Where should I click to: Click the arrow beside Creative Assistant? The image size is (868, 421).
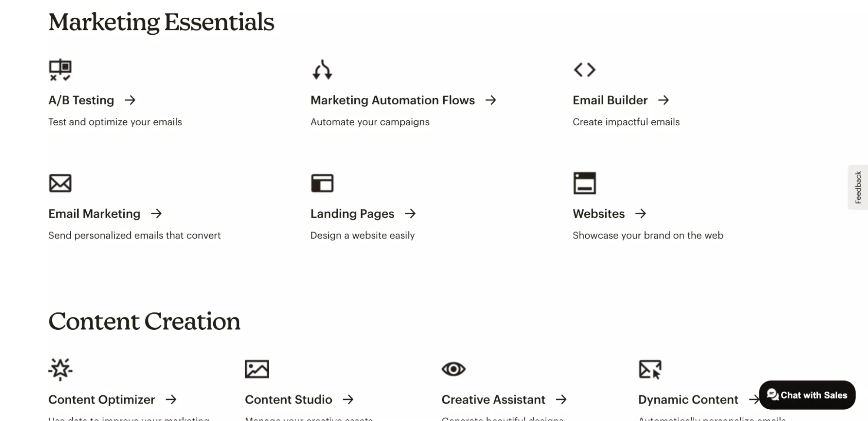561,399
